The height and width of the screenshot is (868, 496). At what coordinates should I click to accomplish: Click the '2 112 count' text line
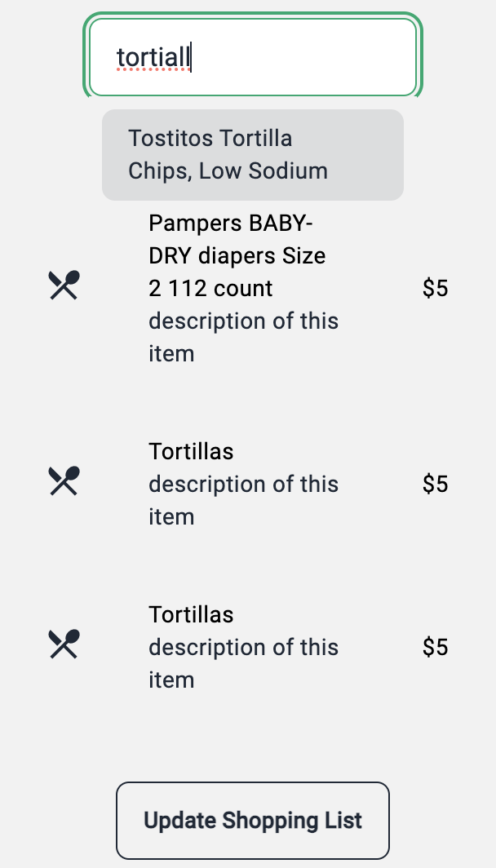210,289
